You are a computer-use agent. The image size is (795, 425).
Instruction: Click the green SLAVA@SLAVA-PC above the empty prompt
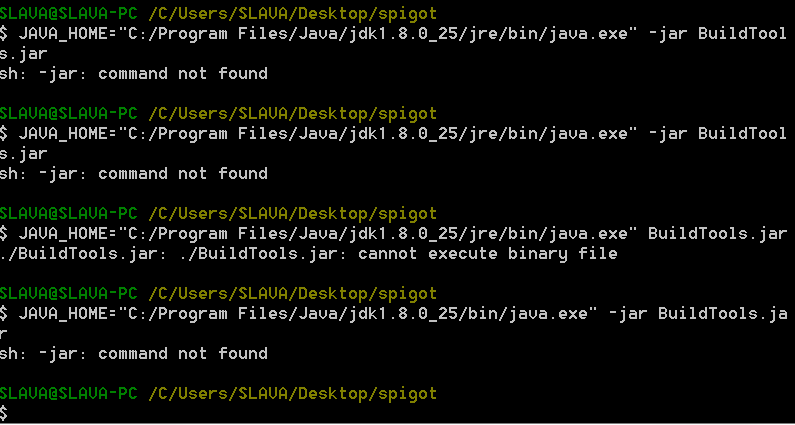pos(68,394)
